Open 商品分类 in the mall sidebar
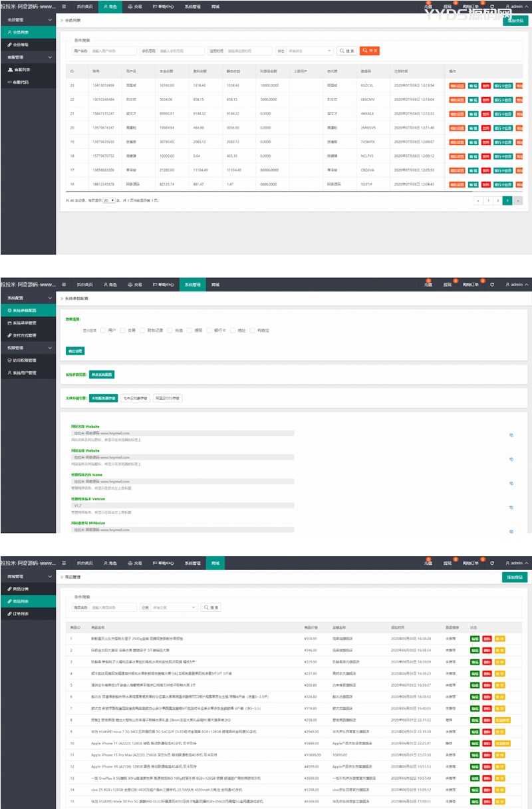The height and width of the screenshot is (809, 532). coord(20,589)
